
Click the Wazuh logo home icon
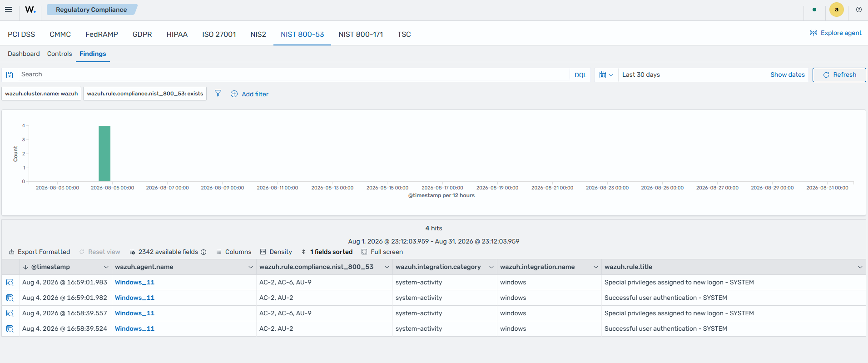coord(30,10)
